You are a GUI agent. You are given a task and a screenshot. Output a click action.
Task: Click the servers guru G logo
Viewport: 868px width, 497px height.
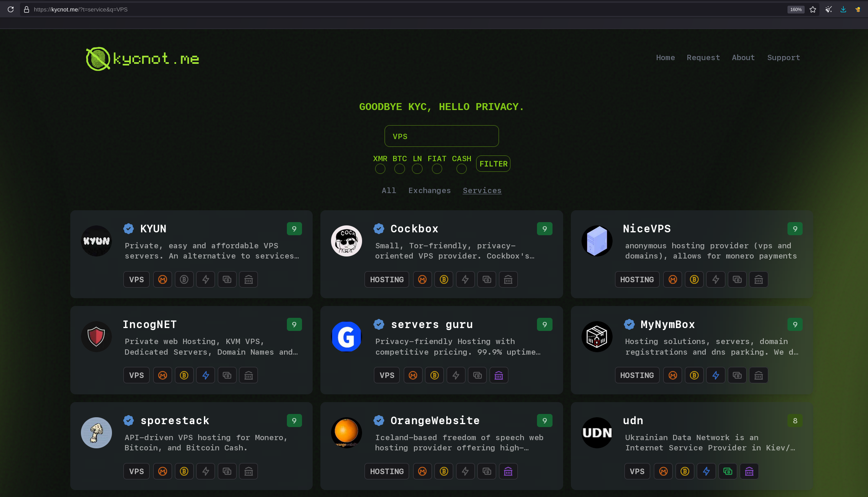347,337
